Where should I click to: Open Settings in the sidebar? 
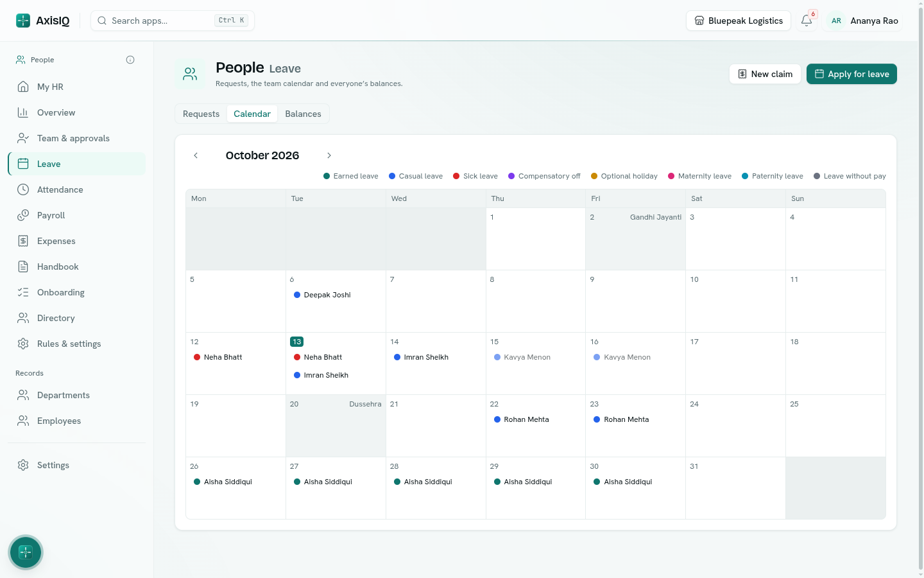pyautogui.click(x=77, y=465)
